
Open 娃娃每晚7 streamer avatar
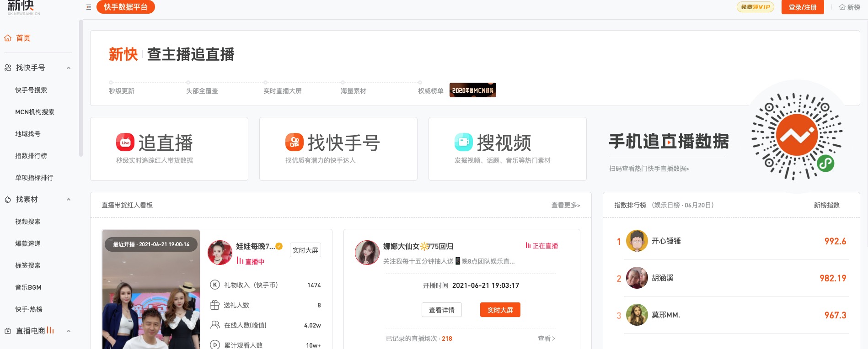220,253
